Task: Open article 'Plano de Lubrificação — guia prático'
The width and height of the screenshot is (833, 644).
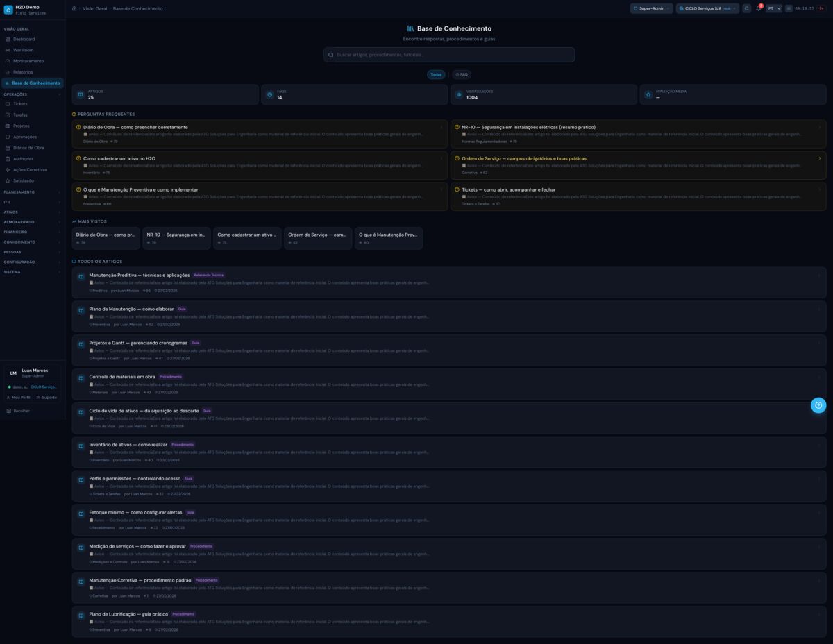Action: pyautogui.click(x=449, y=622)
